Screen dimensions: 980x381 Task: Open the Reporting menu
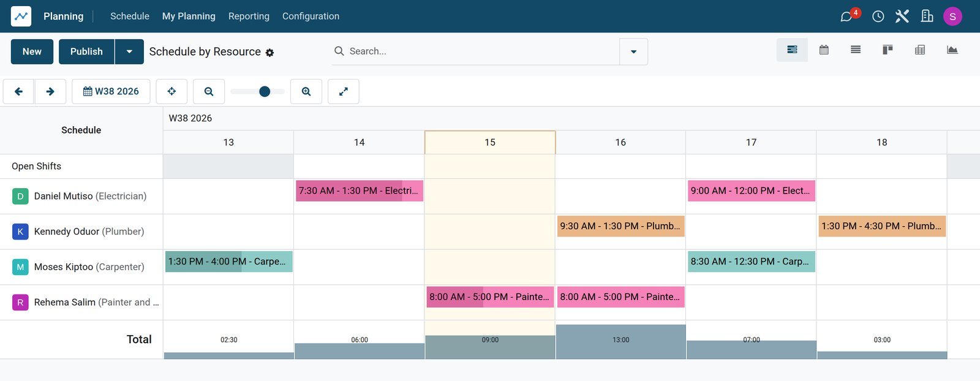[x=249, y=16]
